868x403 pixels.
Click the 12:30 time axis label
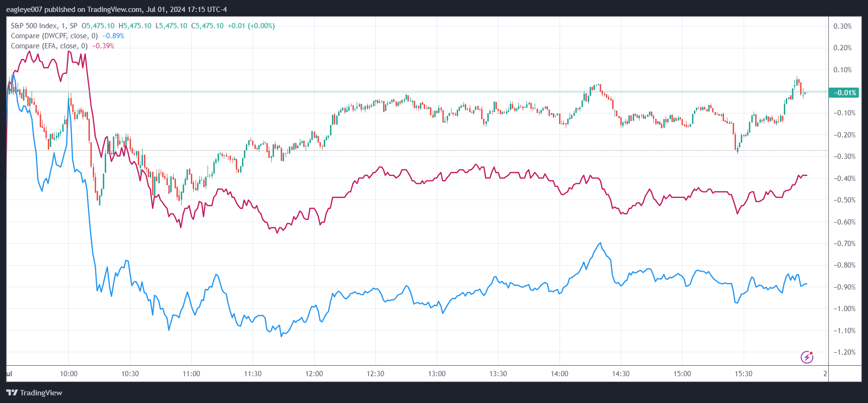pyautogui.click(x=375, y=374)
